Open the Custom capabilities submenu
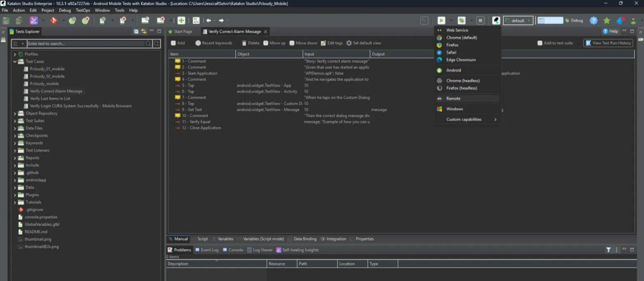 468,119
